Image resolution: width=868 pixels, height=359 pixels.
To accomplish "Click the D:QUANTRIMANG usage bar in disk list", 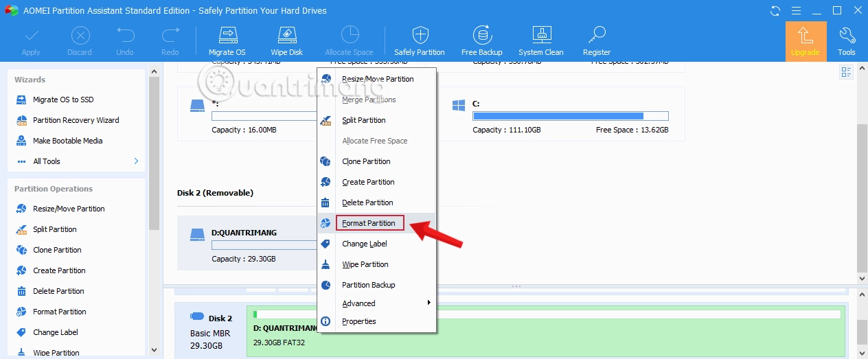I will coord(264,245).
